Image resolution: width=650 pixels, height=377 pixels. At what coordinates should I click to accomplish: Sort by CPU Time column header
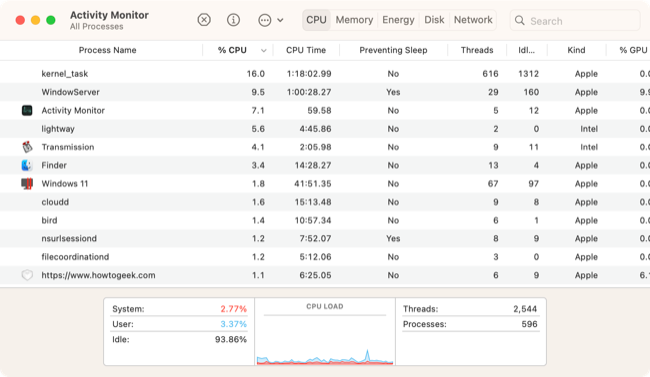[x=306, y=50]
